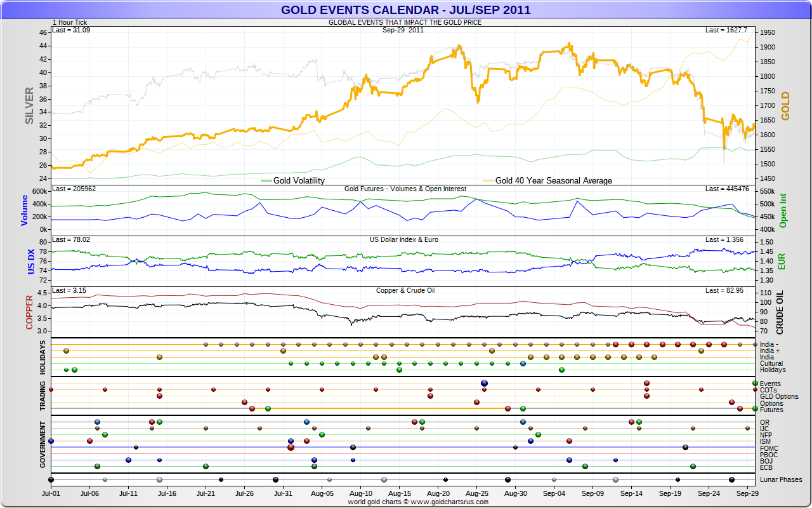Screen dimensions: 812x508
Task: Click the large black lunar phase marker near Aug-29
Action: coord(507,479)
